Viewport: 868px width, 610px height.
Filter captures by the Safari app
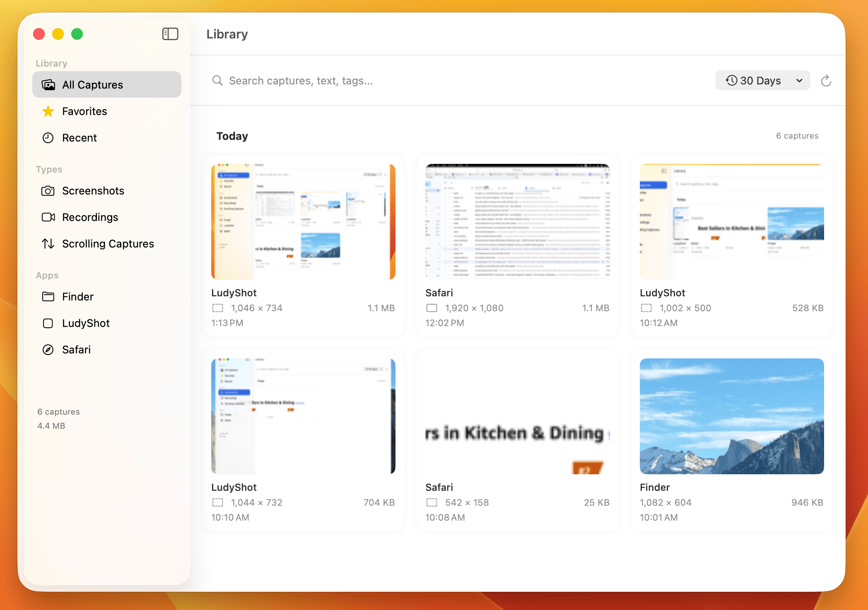point(76,349)
